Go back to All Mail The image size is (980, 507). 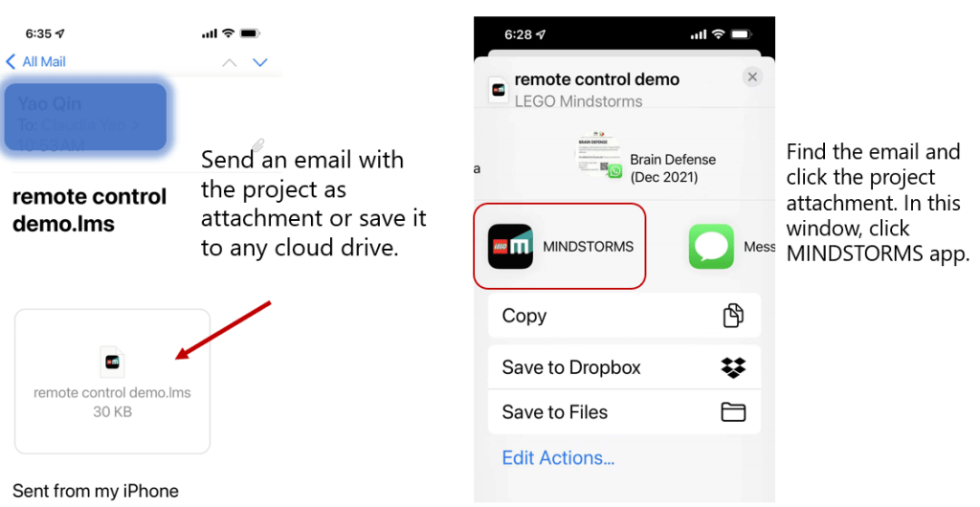35,61
